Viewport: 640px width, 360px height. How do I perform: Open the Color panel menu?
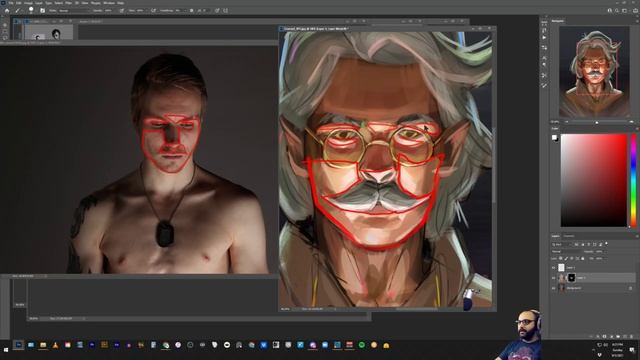point(637,129)
